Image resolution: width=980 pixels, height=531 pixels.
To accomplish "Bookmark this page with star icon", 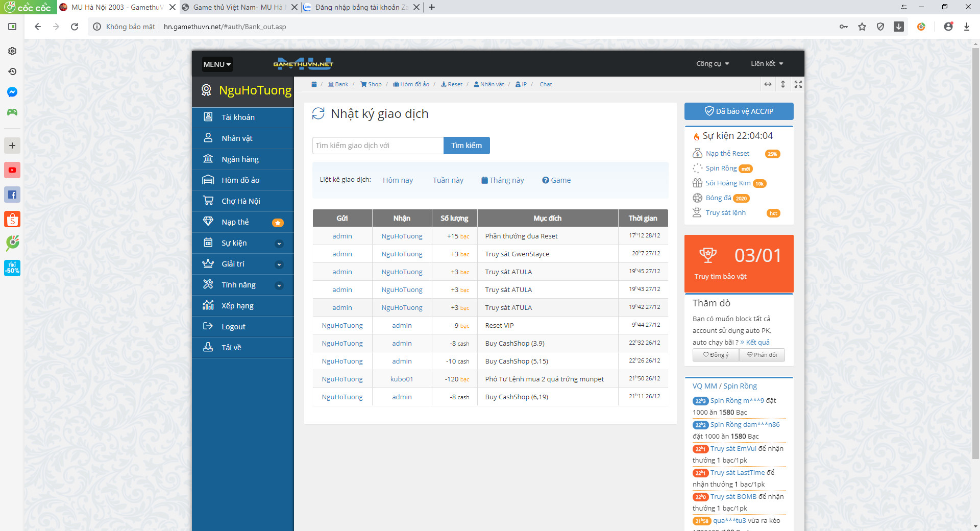I will (862, 27).
